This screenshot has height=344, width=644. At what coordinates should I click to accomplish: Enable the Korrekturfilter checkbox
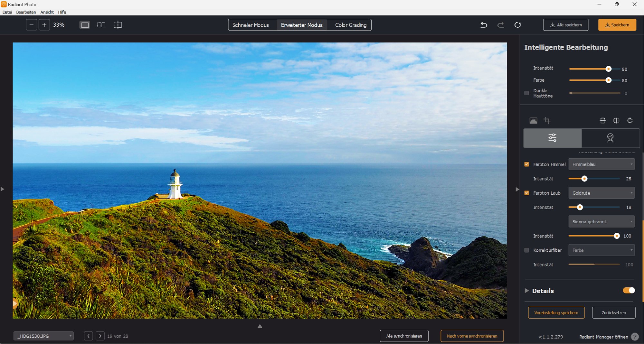click(527, 250)
